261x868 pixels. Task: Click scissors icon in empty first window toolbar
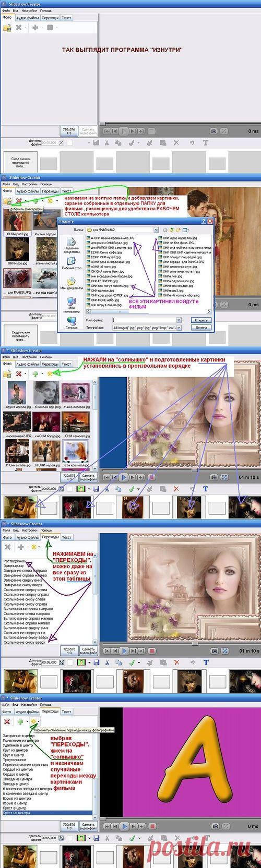click(x=106, y=142)
